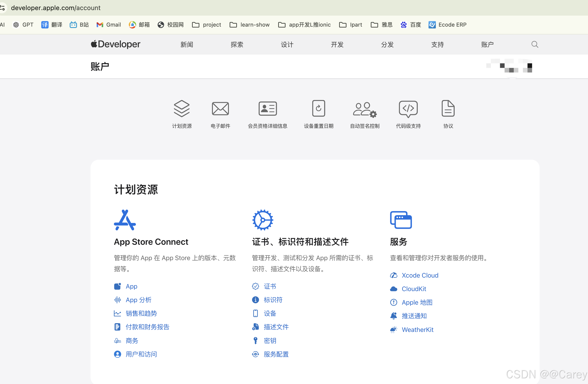The image size is (588, 384).
Task: Click the App Store Connect logo icon
Action: pos(125,220)
